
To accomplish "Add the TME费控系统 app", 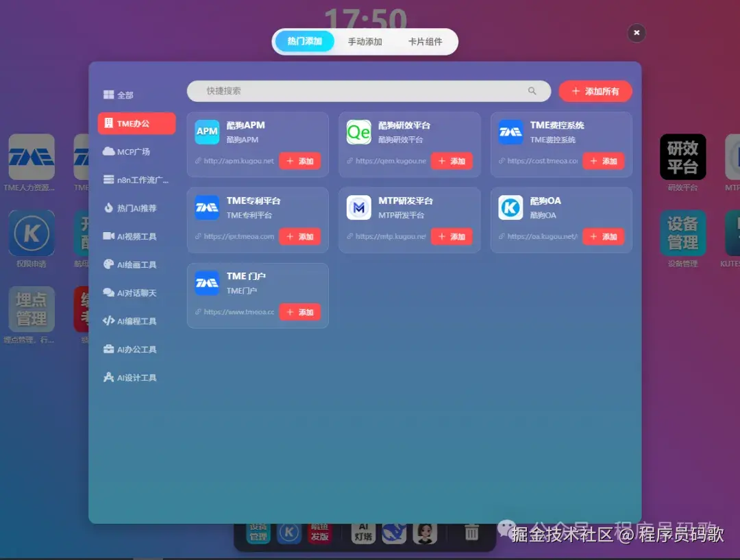I will [603, 161].
